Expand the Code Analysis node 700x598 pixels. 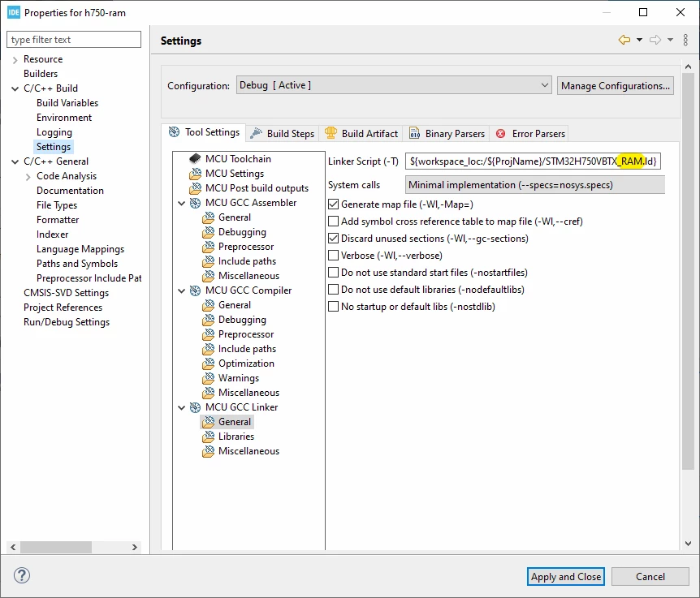pos(28,177)
